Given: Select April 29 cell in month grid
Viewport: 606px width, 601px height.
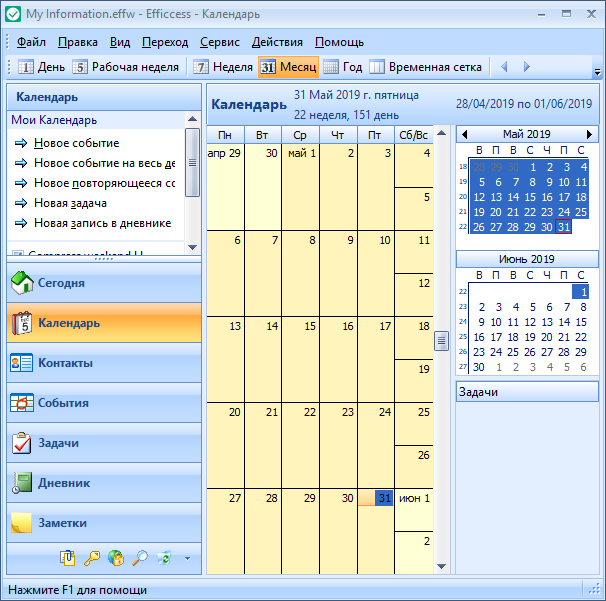Looking at the screenshot, I should (225, 187).
